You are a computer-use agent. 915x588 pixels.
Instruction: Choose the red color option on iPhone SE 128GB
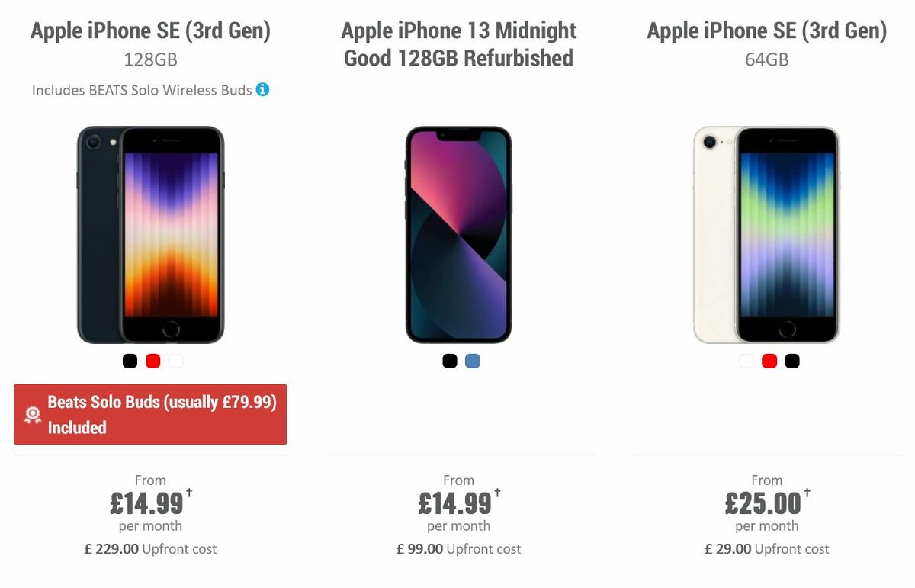coord(152,360)
